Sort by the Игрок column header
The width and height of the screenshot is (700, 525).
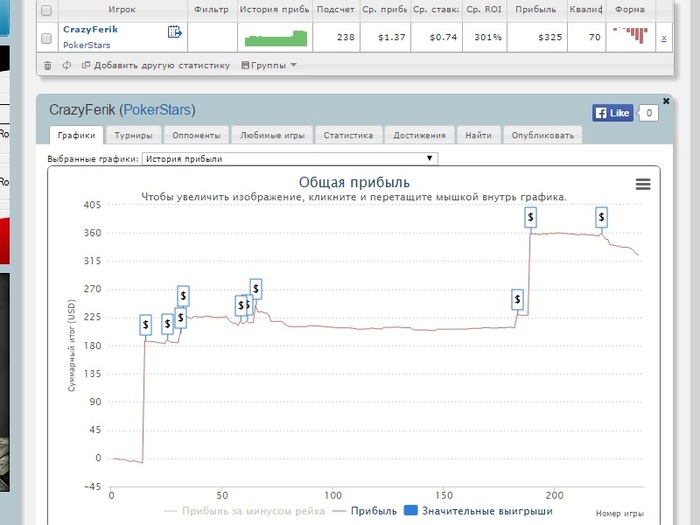122,9
